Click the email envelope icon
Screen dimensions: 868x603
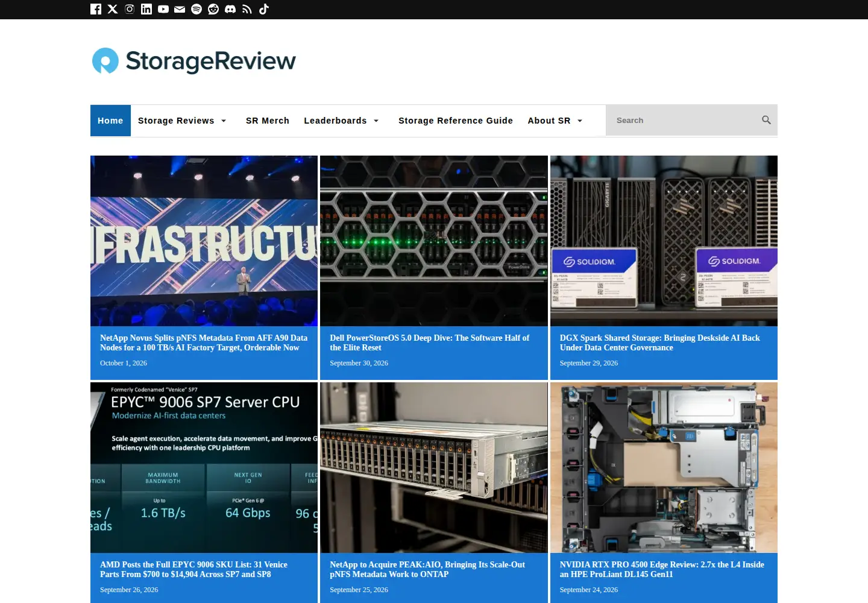pyautogui.click(x=180, y=9)
